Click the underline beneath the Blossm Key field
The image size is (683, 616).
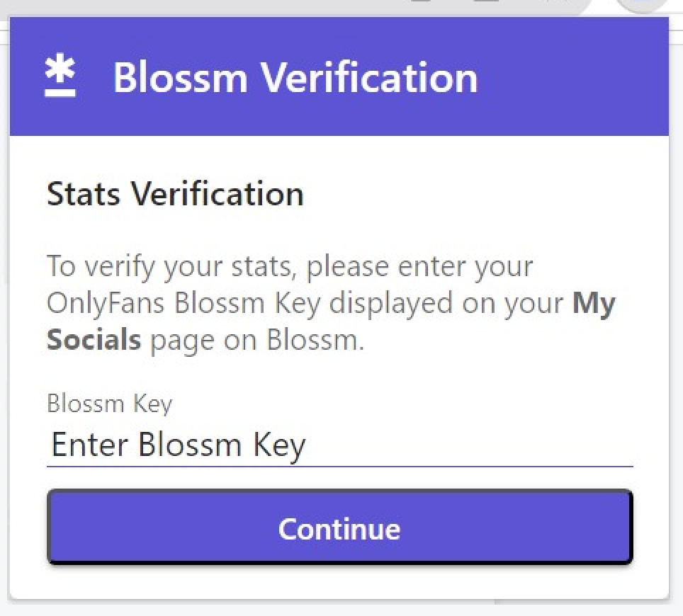tap(340, 466)
